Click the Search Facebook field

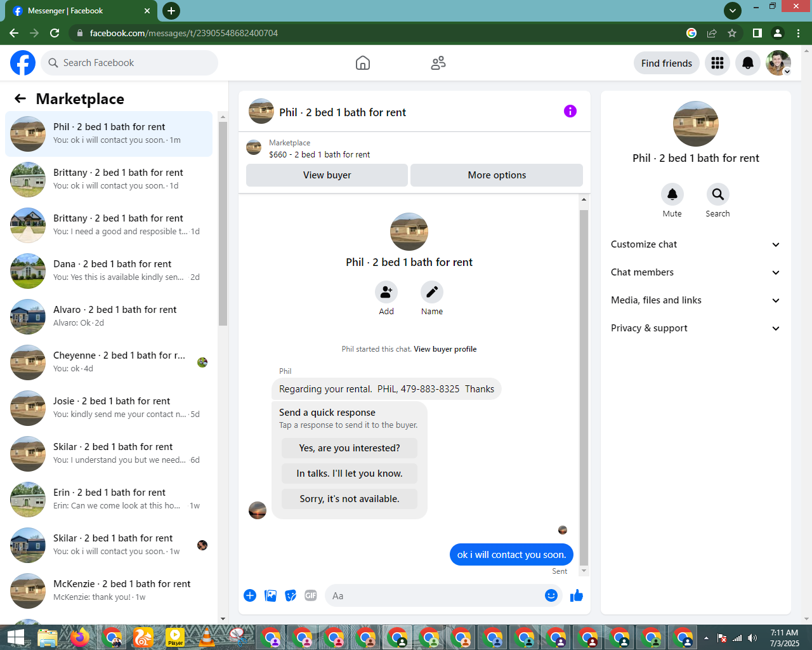pos(130,63)
